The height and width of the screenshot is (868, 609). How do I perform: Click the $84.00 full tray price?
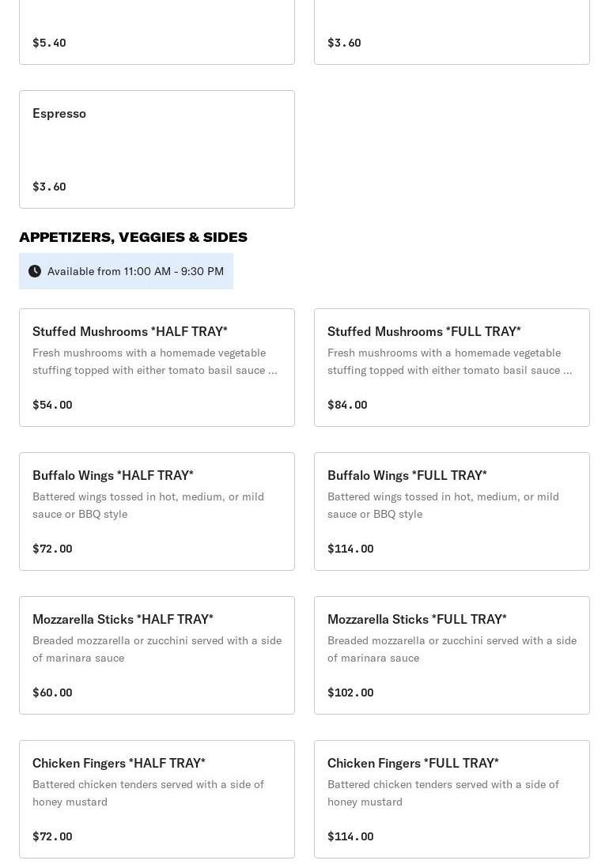[x=347, y=405]
